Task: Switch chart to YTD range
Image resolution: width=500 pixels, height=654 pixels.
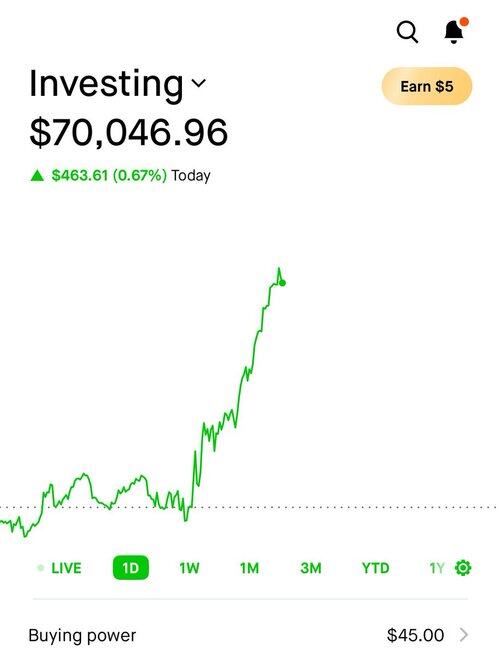Action: (375, 568)
